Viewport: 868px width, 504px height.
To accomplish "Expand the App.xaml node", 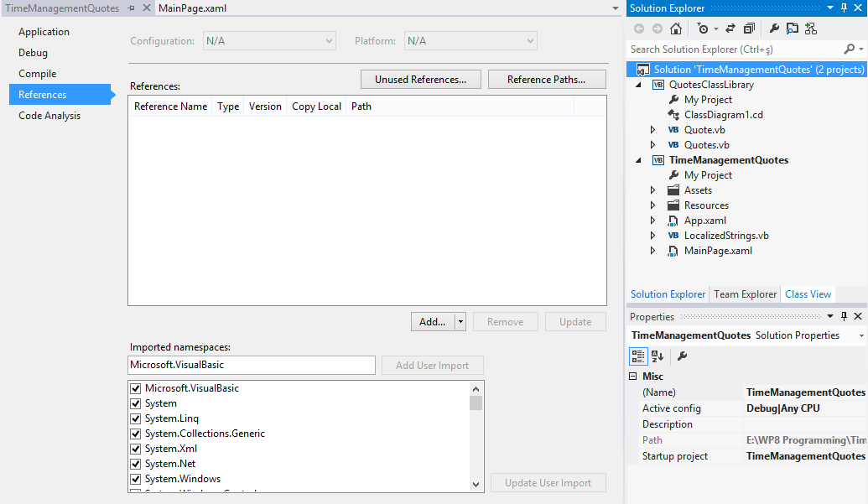I will (x=652, y=221).
